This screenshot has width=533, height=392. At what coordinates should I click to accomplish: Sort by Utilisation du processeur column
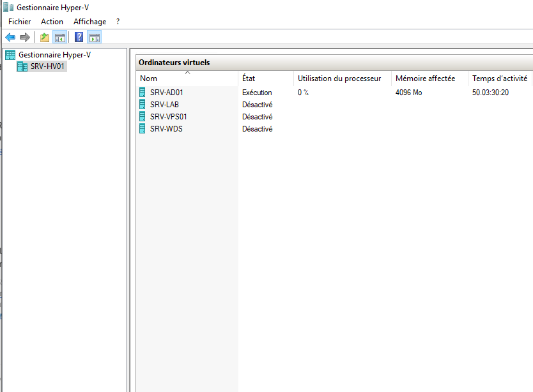pyautogui.click(x=343, y=79)
